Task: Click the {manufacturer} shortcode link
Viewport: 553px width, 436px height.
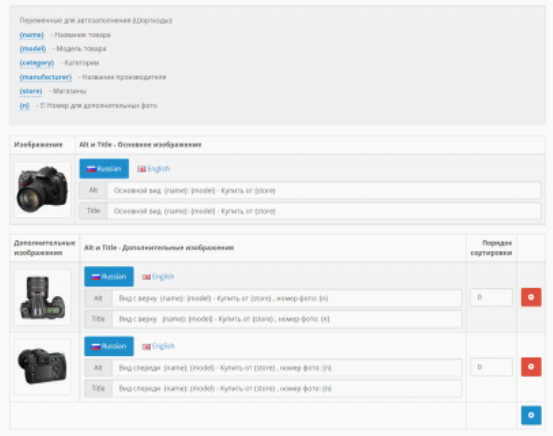Action: (x=45, y=77)
